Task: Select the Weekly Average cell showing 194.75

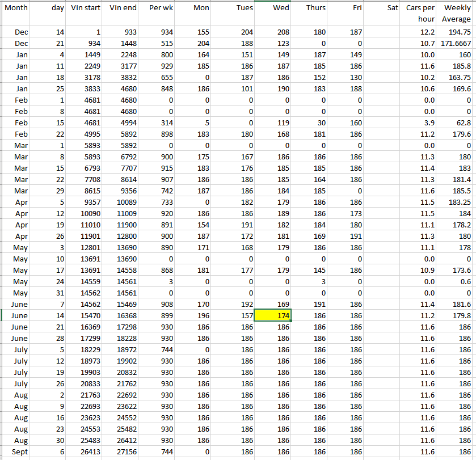Action: (456, 32)
